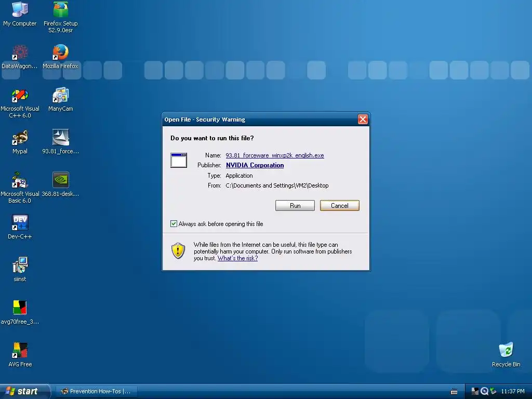Viewport: 532px width, 399px height.
Task: Open the Windows Start menu
Action: [x=24, y=391]
